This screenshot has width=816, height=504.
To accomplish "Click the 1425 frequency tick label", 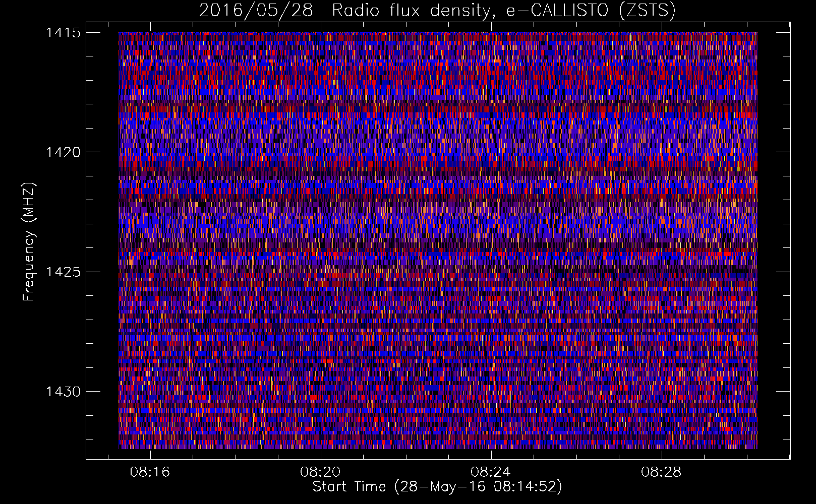I will pos(63,272).
